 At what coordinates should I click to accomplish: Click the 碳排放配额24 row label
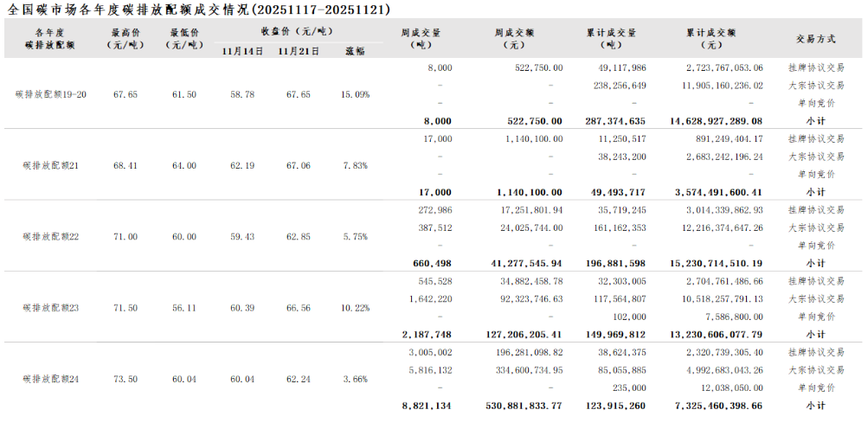pos(51,378)
